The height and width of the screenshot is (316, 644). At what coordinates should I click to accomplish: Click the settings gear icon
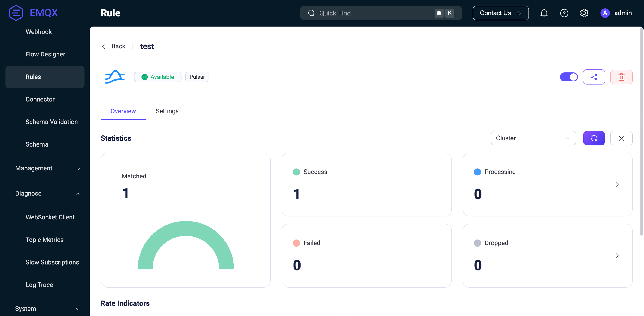(x=584, y=13)
